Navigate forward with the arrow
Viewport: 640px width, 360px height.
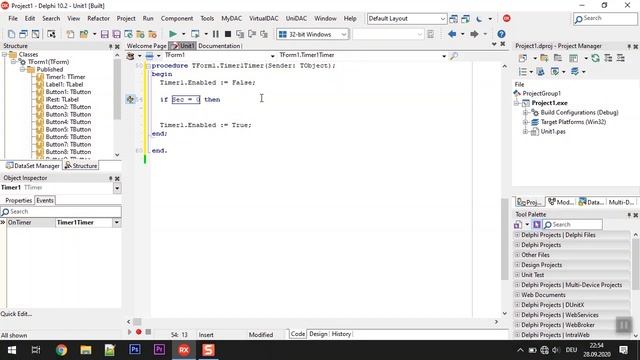474,34
